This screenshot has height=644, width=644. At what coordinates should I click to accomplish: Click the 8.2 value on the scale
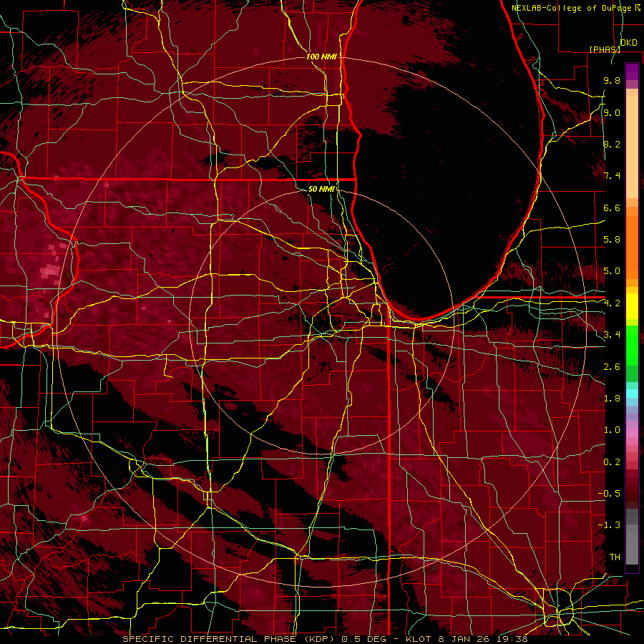(x=612, y=144)
